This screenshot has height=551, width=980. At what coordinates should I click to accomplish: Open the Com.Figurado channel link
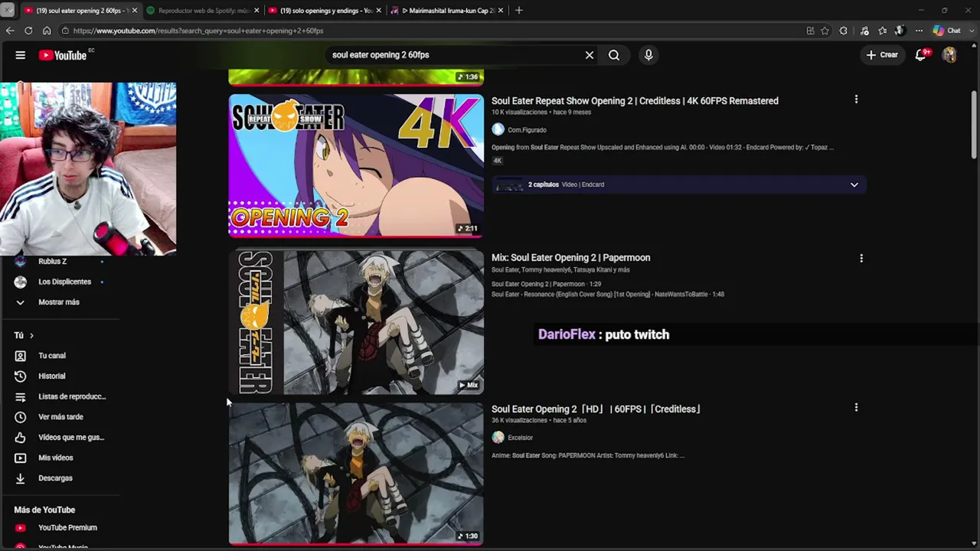pyautogui.click(x=527, y=130)
